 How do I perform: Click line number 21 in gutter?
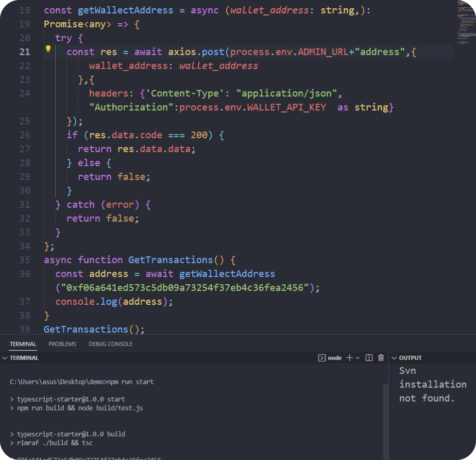(x=24, y=52)
